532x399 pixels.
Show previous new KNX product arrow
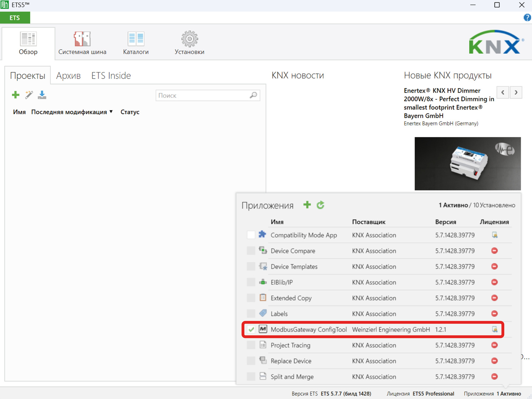click(503, 92)
